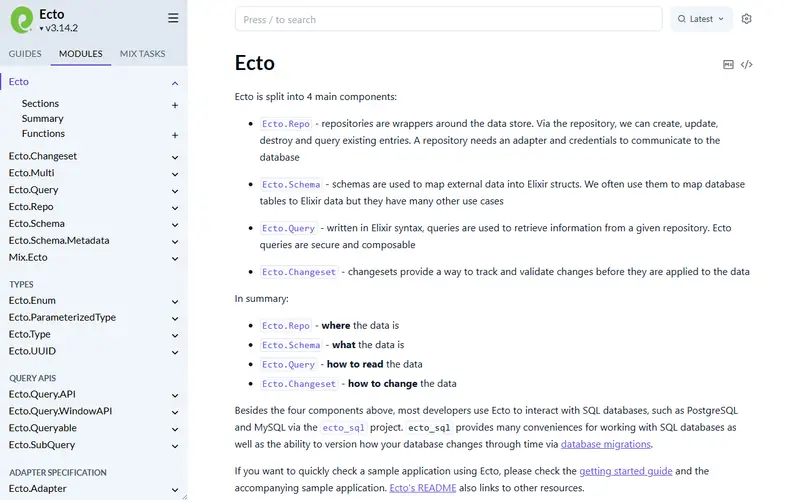Click the Ecto green logo
The width and height of the screenshot is (800, 500).
(21, 20)
